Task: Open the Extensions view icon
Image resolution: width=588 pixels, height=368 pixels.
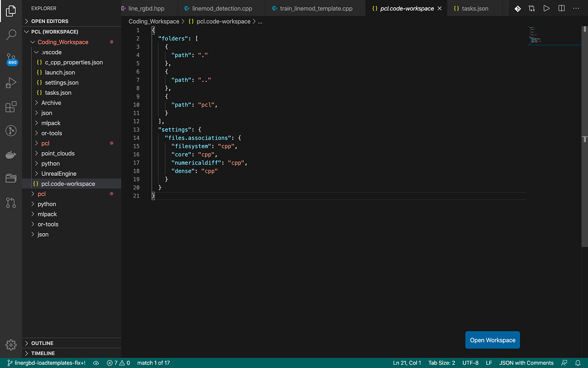Action: pyautogui.click(x=11, y=107)
